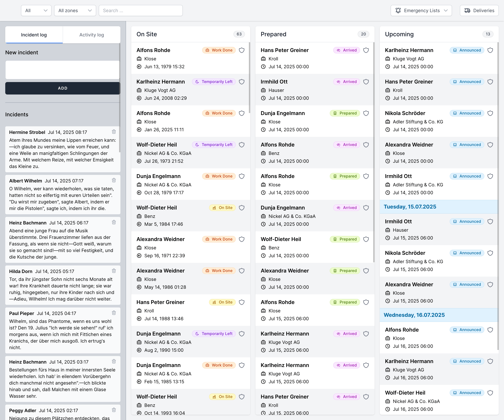
Task: Open Upcoming Karlheinz Hermann Jul 16 card
Action: point(439,369)
